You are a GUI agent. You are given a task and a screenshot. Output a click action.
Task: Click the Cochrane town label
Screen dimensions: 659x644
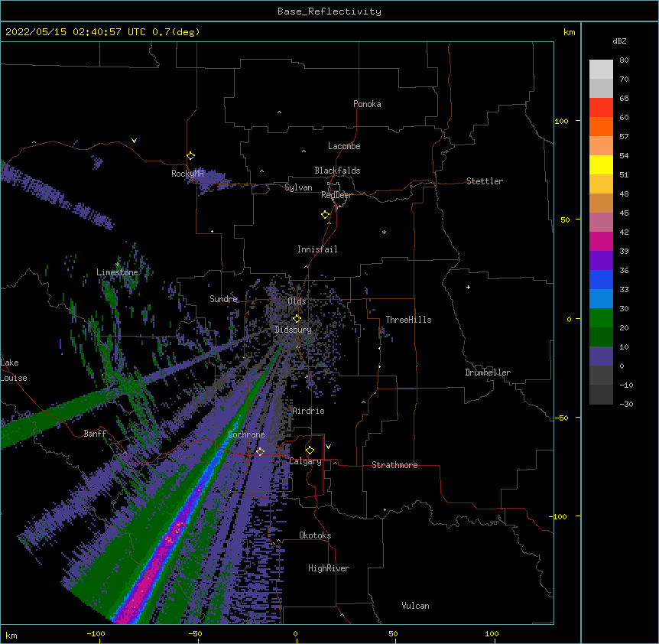click(246, 434)
